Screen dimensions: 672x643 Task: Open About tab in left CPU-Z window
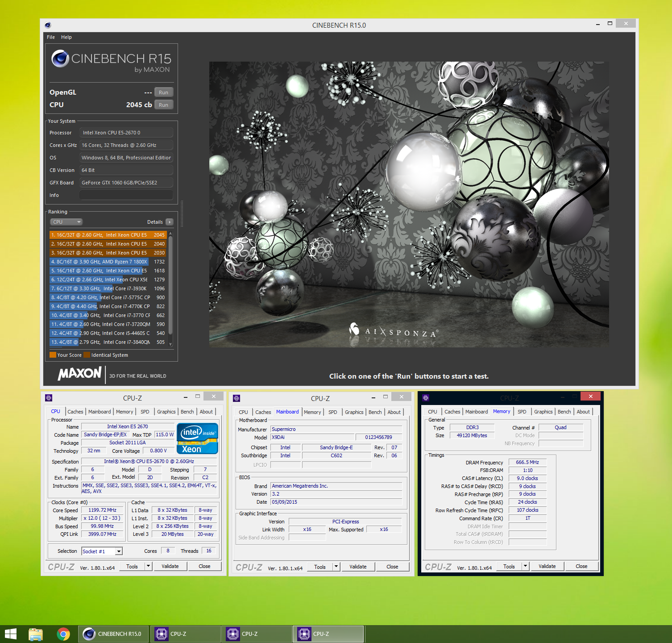click(x=206, y=412)
